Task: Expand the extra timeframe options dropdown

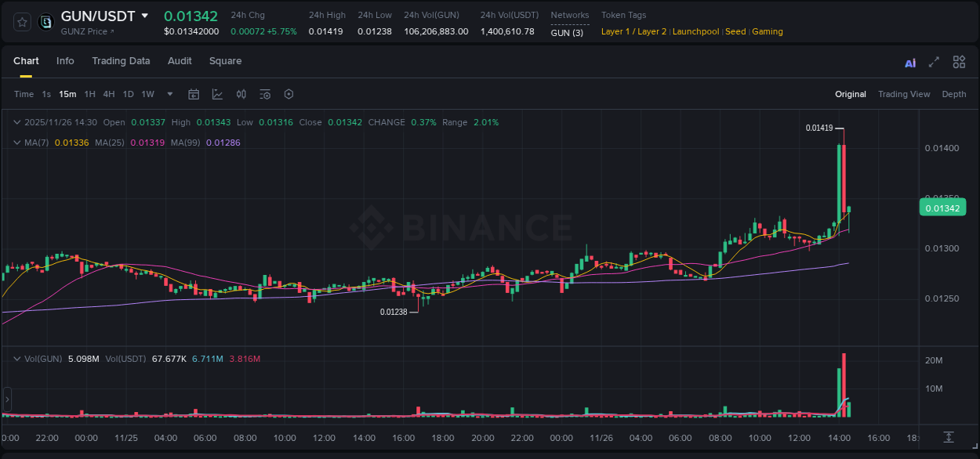Action: pos(169,94)
